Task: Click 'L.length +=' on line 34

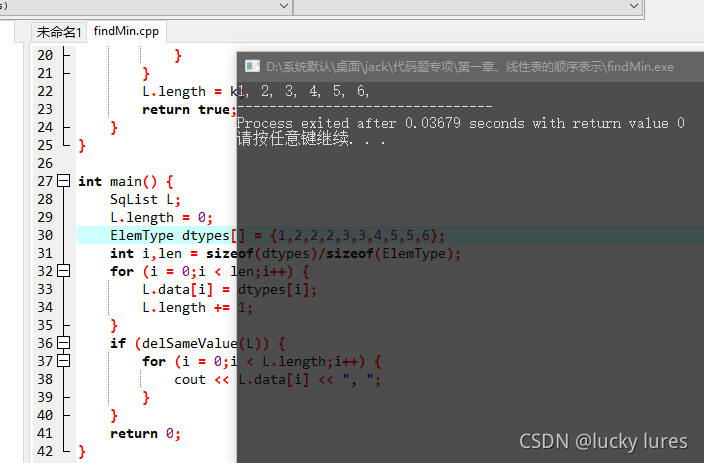Action: click(x=186, y=308)
